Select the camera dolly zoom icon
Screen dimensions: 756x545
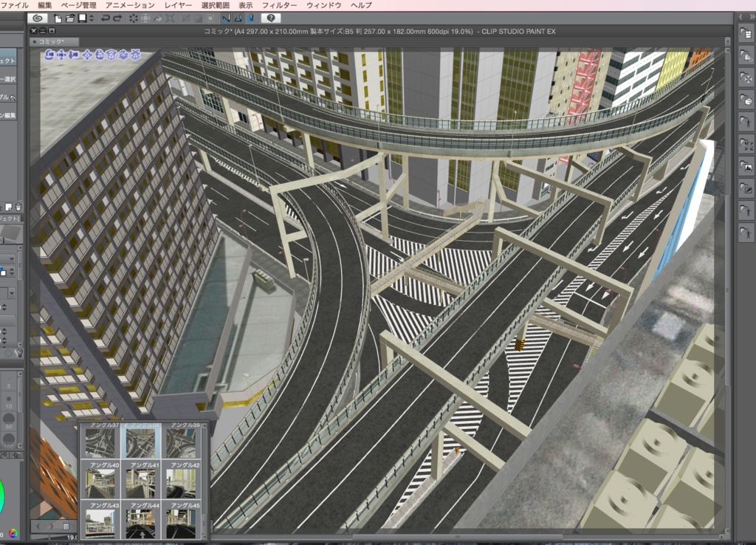click(74, 55)
